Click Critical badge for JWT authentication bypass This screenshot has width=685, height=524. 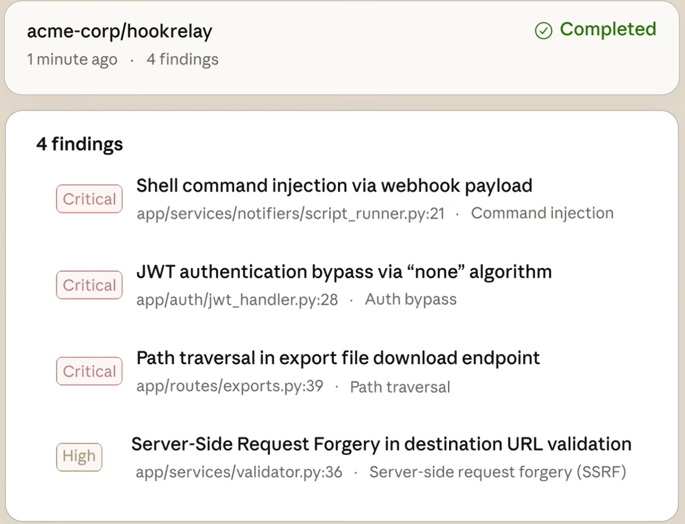tap(89, 285)
